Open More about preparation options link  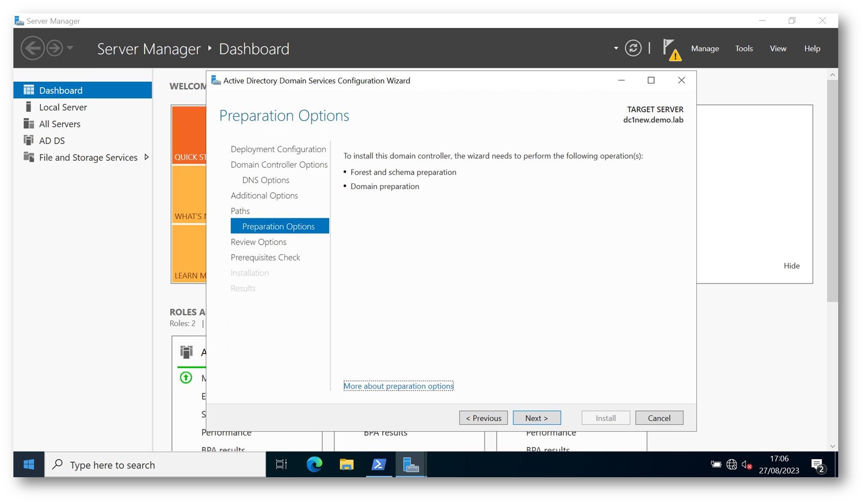[x=398, y=386]
